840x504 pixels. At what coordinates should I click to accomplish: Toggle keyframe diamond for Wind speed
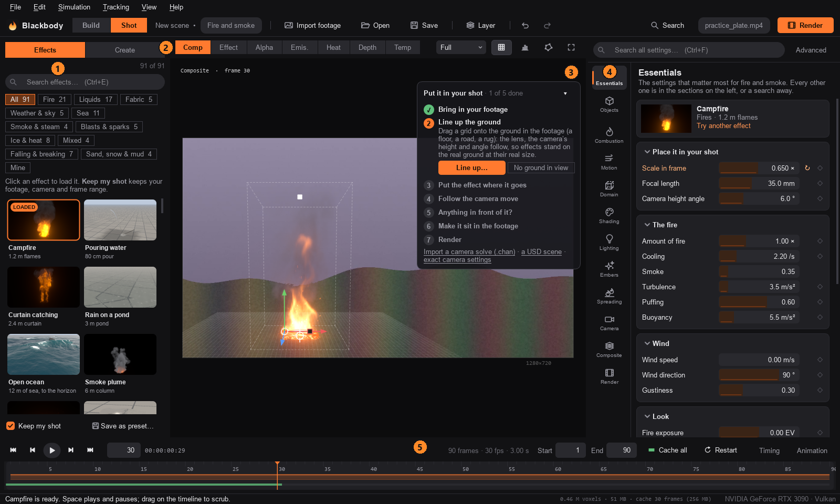coord(820,360)
